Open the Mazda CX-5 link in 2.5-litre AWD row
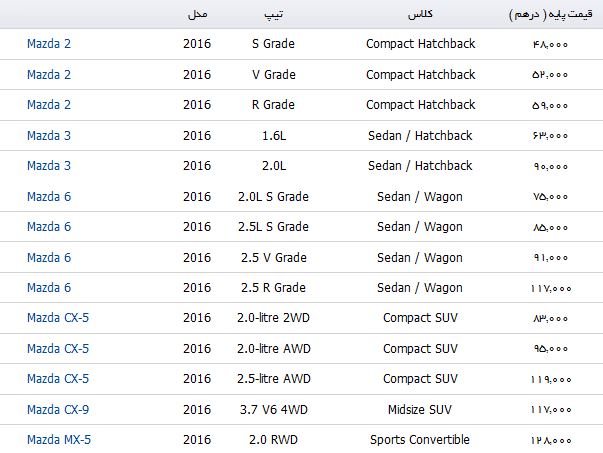 pos(58,379)
